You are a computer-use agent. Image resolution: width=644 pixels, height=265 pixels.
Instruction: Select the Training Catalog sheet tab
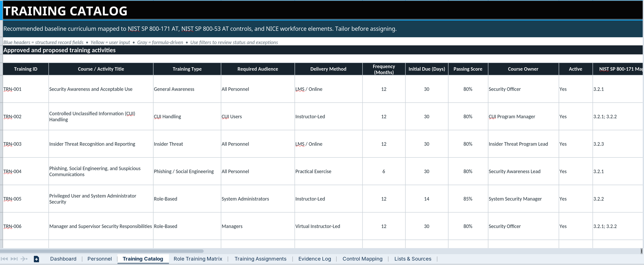pyautogui.click(x=143, y=259)
